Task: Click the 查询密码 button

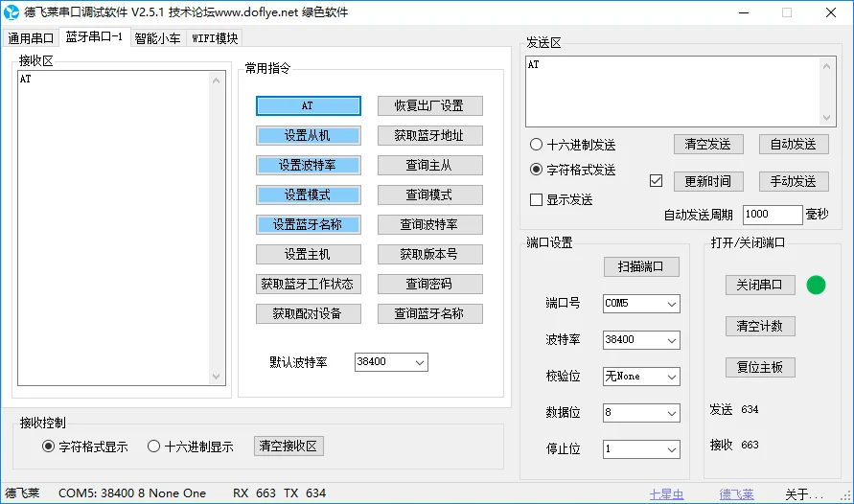Action: coord(429,284)
